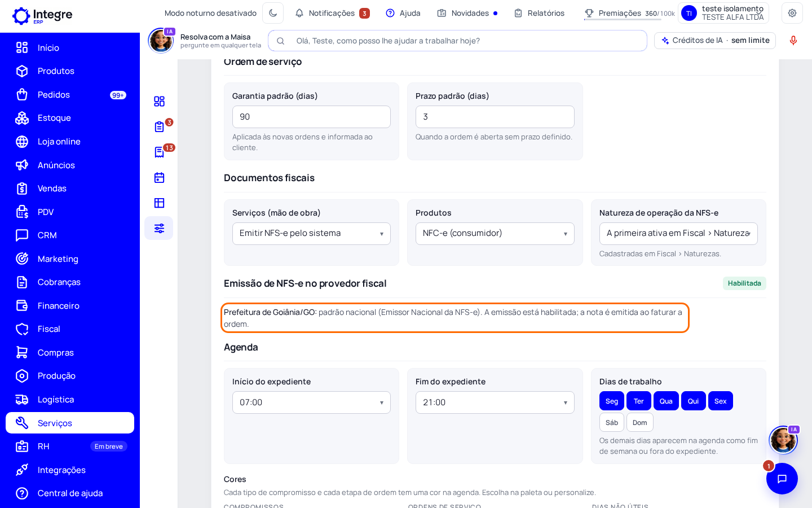Go to Início in sidebar
812x508 pixels.
coord(70,48)
